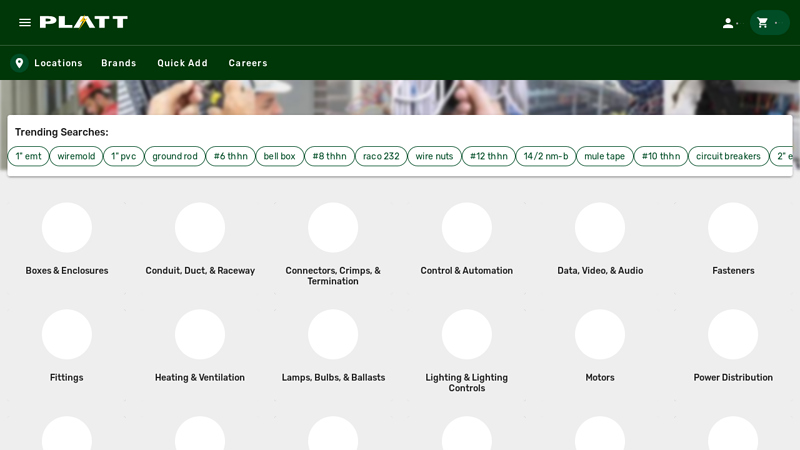
Task: Open the Careers link
Action: (248, 63)
